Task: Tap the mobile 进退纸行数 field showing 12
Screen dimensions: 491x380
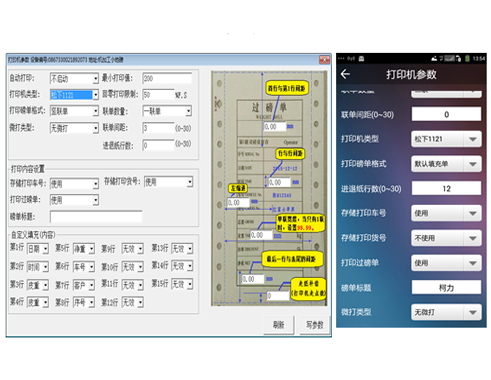Action: (x=446, y=188)
